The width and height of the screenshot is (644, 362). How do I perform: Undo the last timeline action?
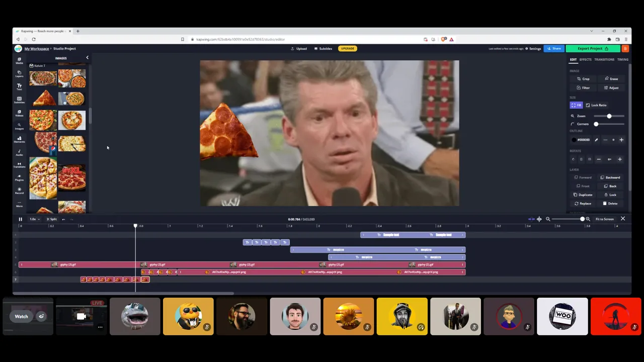[x=63, y=219]
